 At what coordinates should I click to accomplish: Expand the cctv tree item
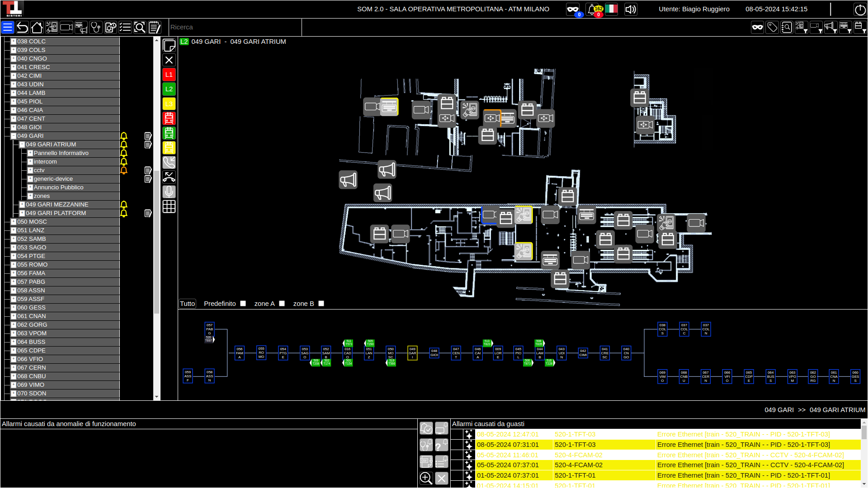[30, 170]
